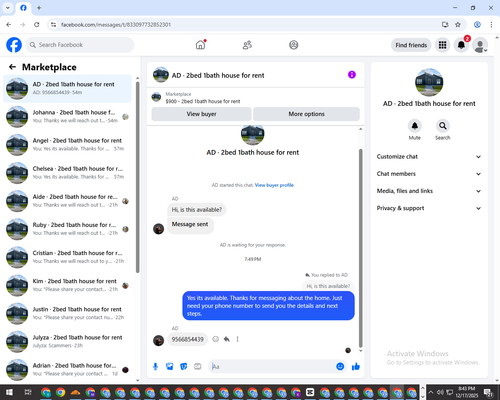Expand Media, files and links section
The height and width of the screenshot is (400, 500).
tap(429, 191)
